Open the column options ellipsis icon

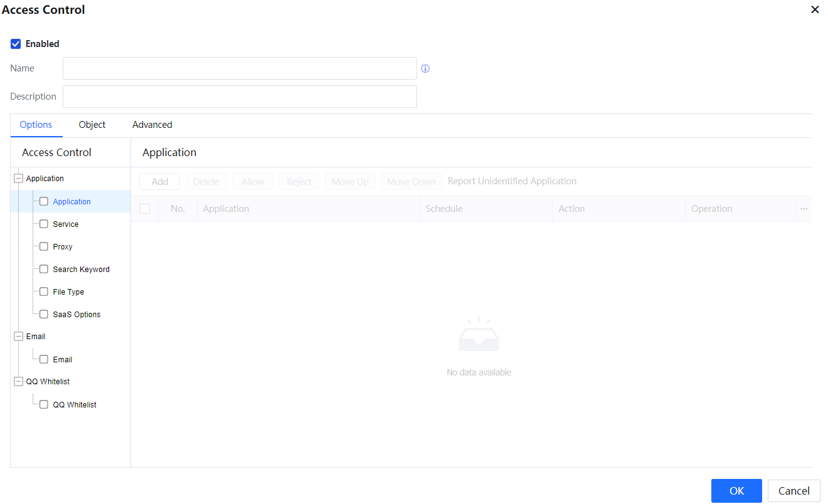804,209
